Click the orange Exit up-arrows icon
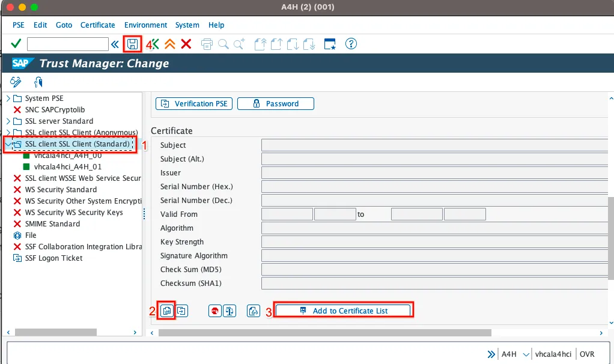This screenshot has height=364, width=614. 170,44
